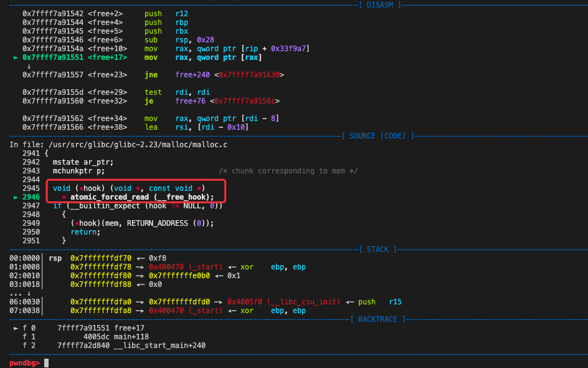Click the jne mnemonic at free+23
This screenshot has height=368, width=588.
151,75
